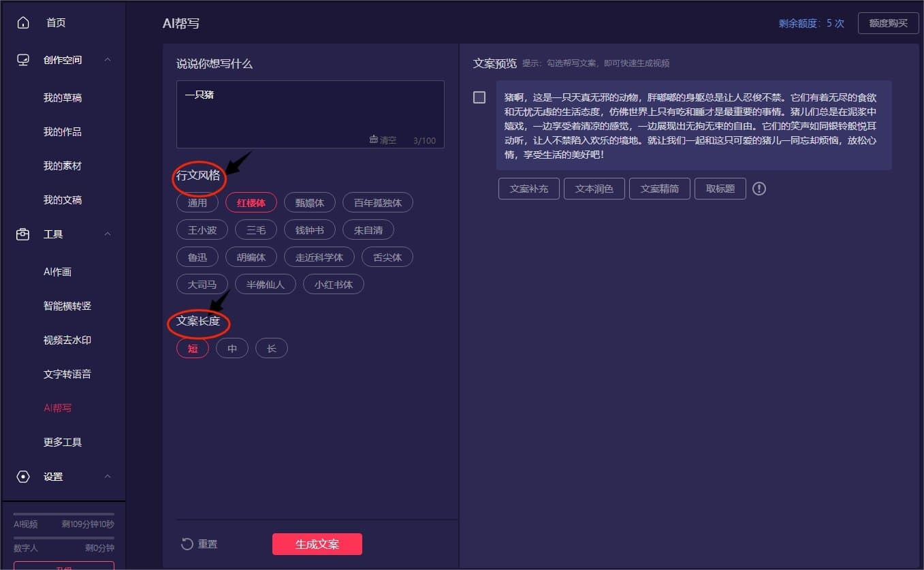
Task: Click the Home house icon in sidebar
Action: click(x=23, y=23)
